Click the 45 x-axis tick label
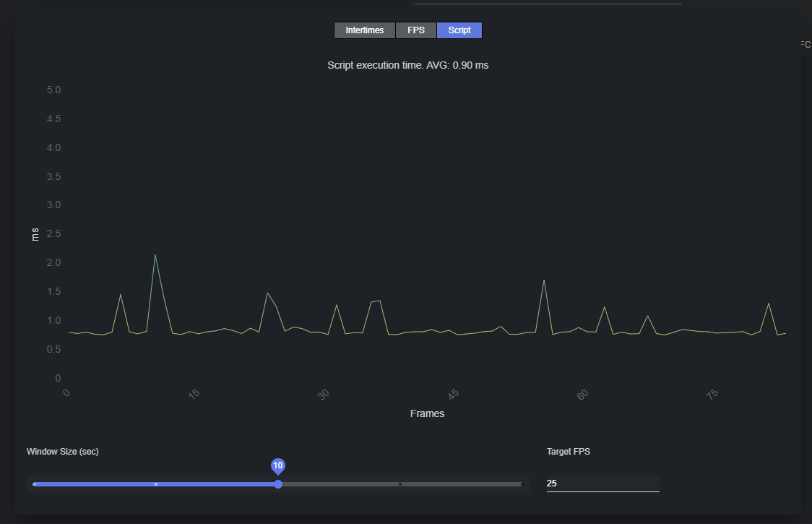 click(x=452, y=395)
